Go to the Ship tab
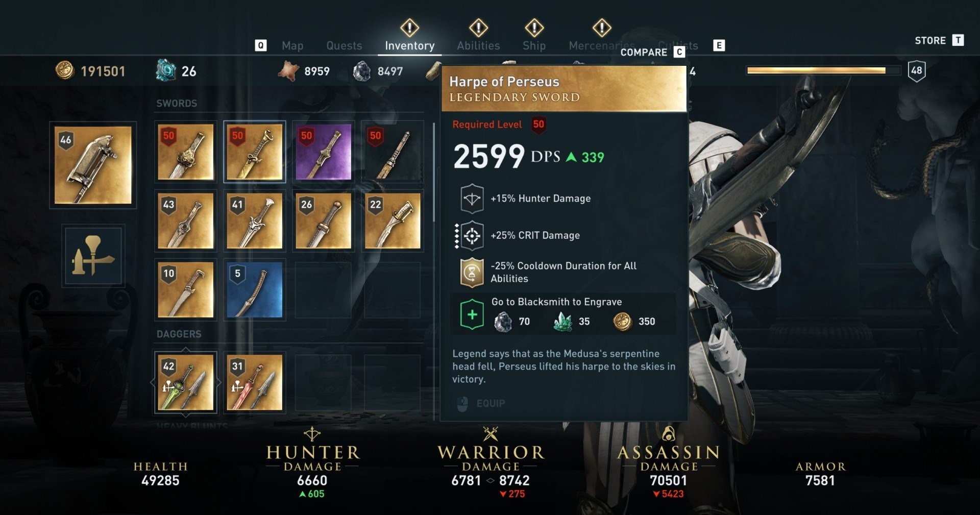Screen dimensions: 980x515 pos(534,45)
